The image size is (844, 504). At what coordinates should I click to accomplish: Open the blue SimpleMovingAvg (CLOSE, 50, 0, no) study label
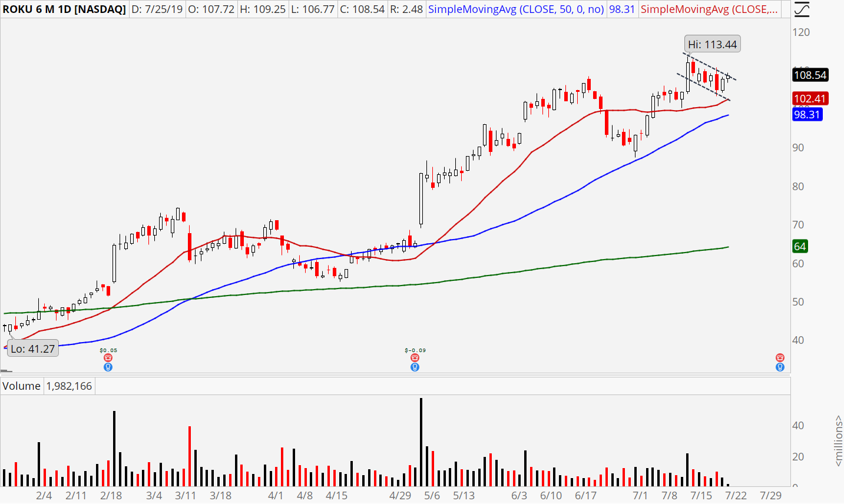click(x=516, y=9)
